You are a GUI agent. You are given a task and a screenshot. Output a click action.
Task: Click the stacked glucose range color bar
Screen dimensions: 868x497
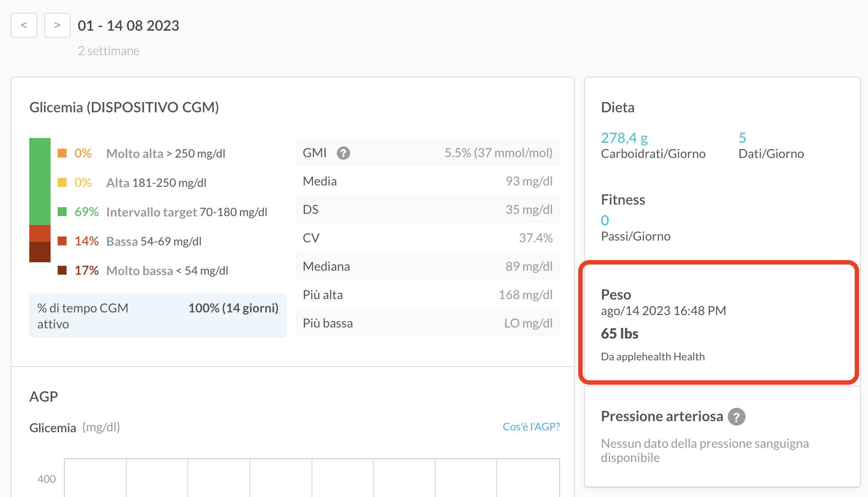(x=40, y=200)
